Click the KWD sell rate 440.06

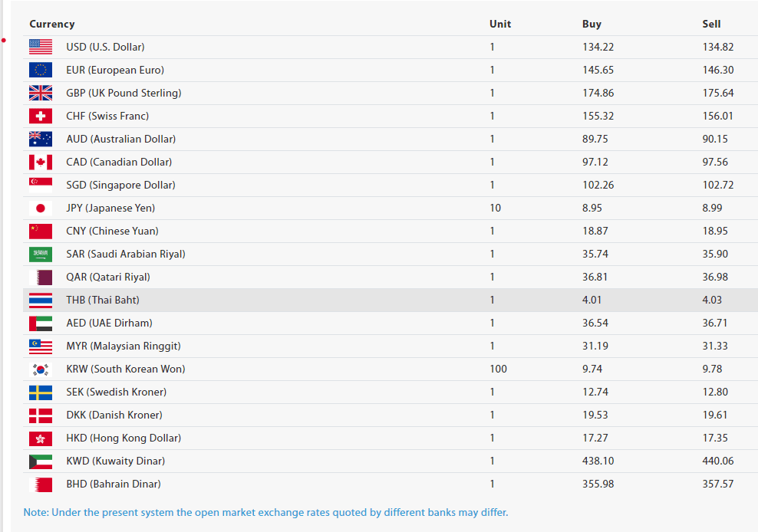coord(718,461)
